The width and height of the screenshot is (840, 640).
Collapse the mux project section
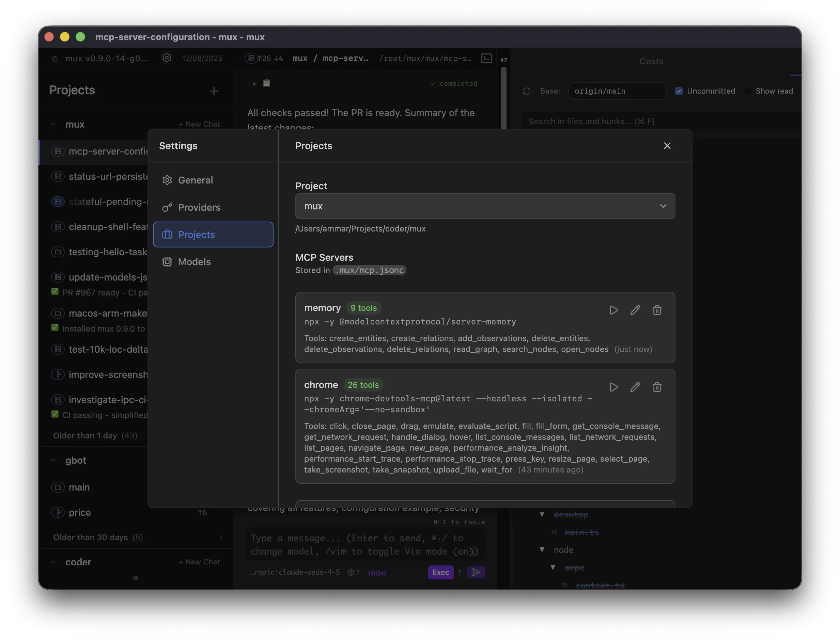(53, 124)
